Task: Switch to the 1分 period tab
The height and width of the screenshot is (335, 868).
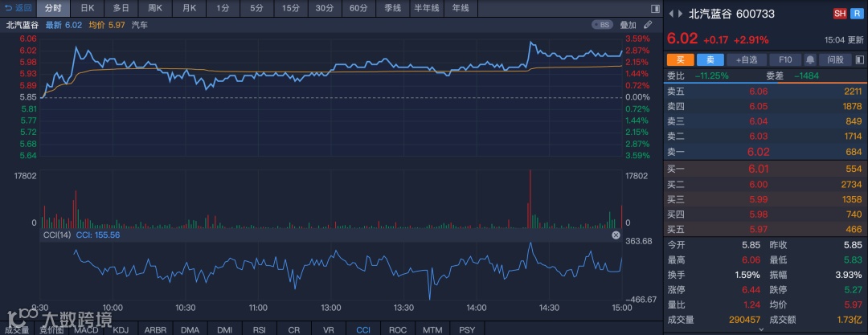Action: (223, 8)
